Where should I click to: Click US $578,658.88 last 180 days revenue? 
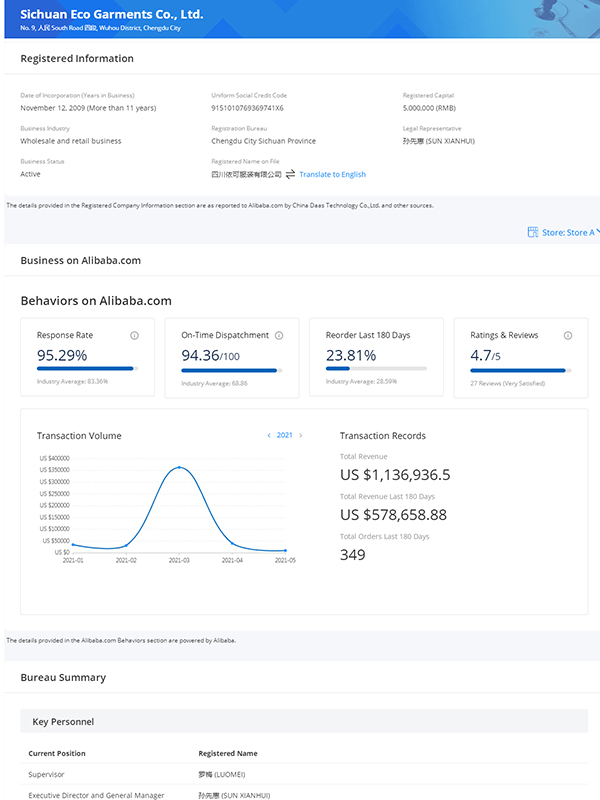click(393, 515)
